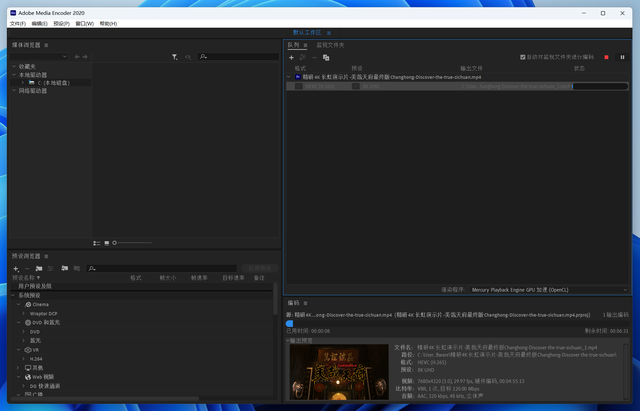Screen dimensions: 640x411
Task: Collapse the 网络驱动器 tree node
Action: (x=14, y=91)
